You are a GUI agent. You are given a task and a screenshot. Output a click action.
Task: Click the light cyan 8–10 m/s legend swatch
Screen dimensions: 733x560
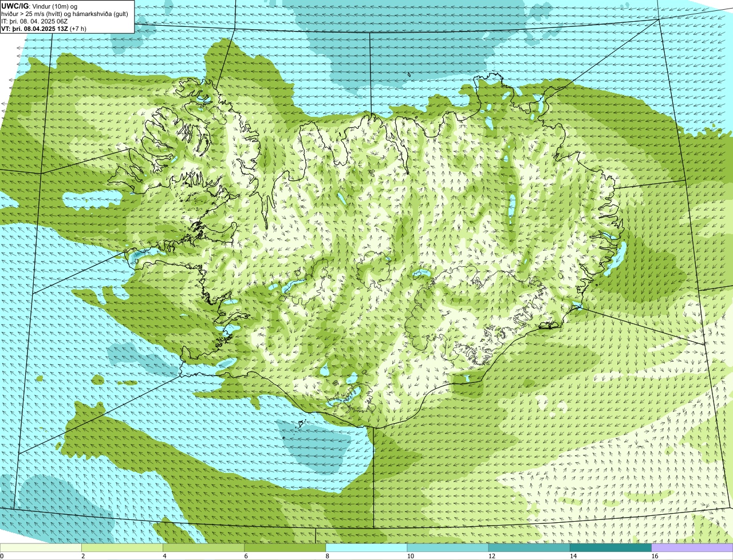click(x=366, y=547)
